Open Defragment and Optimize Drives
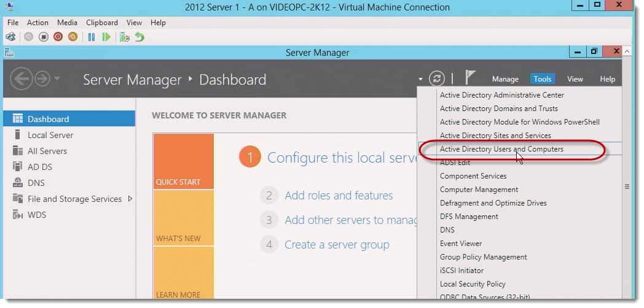Viewport: 644px width, 308px height. click(493, 203)
